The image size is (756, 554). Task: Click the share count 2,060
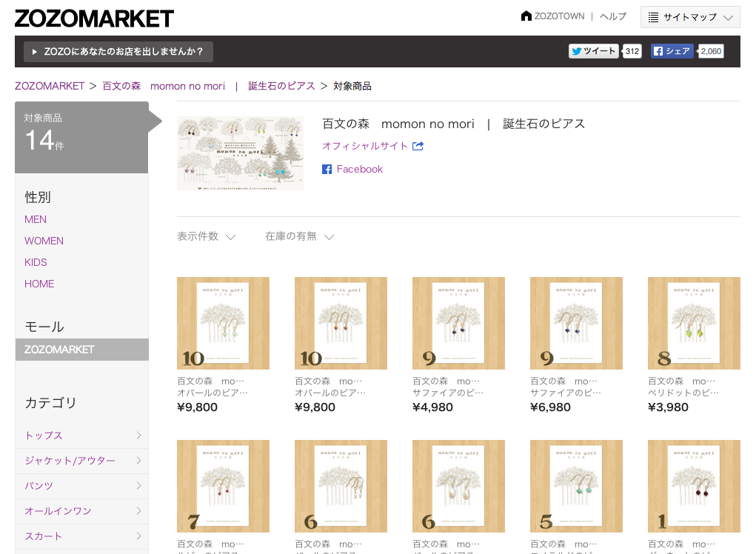tap(711, 51)
